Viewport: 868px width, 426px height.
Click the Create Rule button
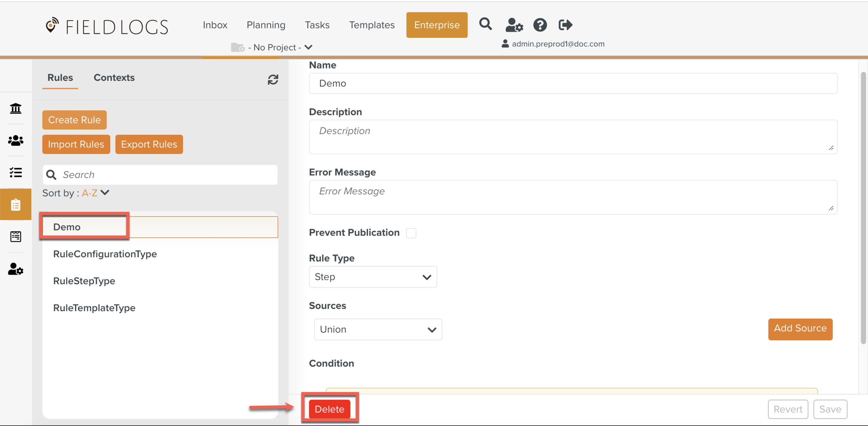[x=74, y=120]
